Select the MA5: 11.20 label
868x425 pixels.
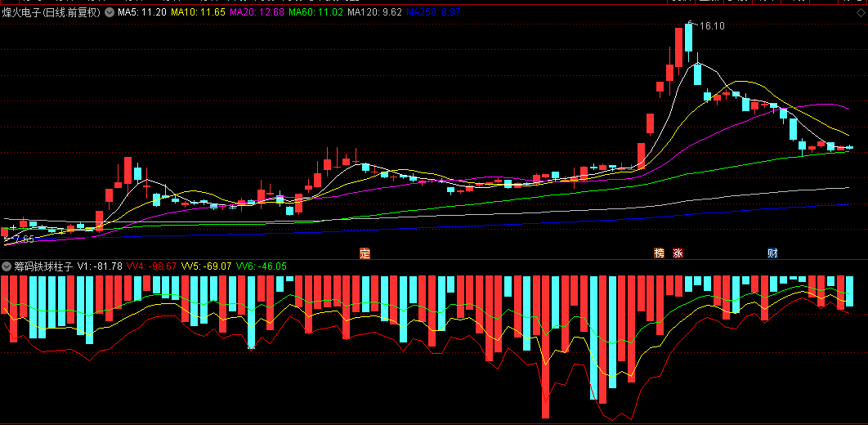pos(141,12)
